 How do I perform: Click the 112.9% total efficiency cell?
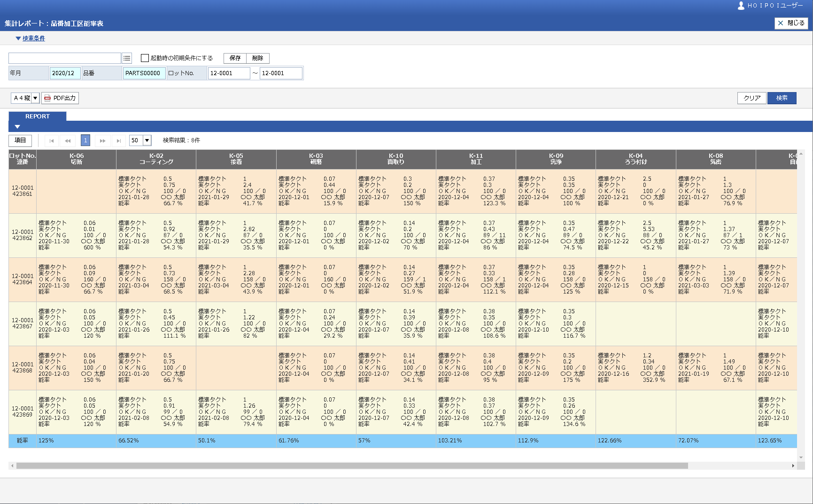tap(556, 441)
